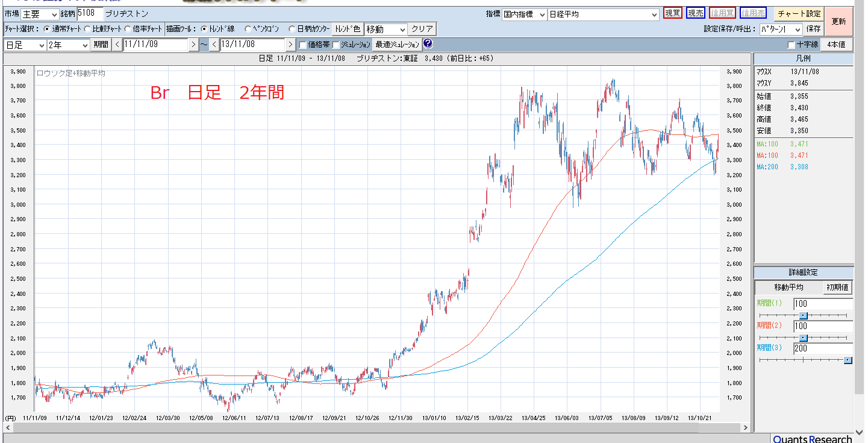Click トレンド色 trend color button

[348, 29]
